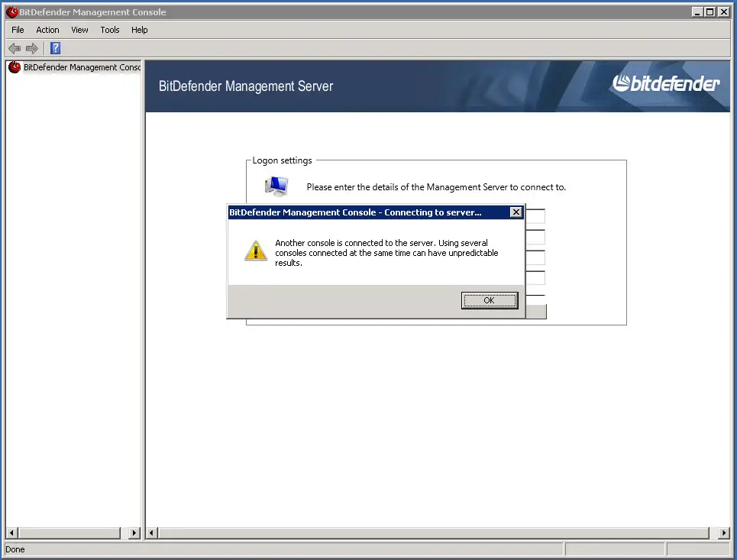Close the Connecting to server dialog
The image size is (737, 560).
coord(516,212)
